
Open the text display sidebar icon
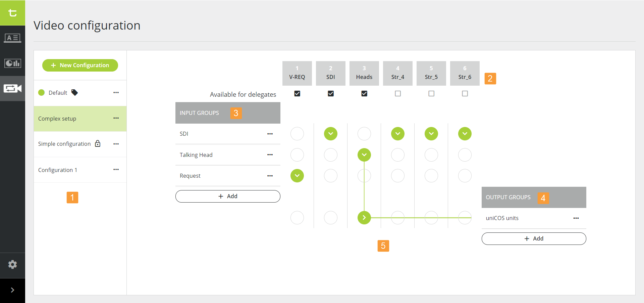[x=12, y=38]
